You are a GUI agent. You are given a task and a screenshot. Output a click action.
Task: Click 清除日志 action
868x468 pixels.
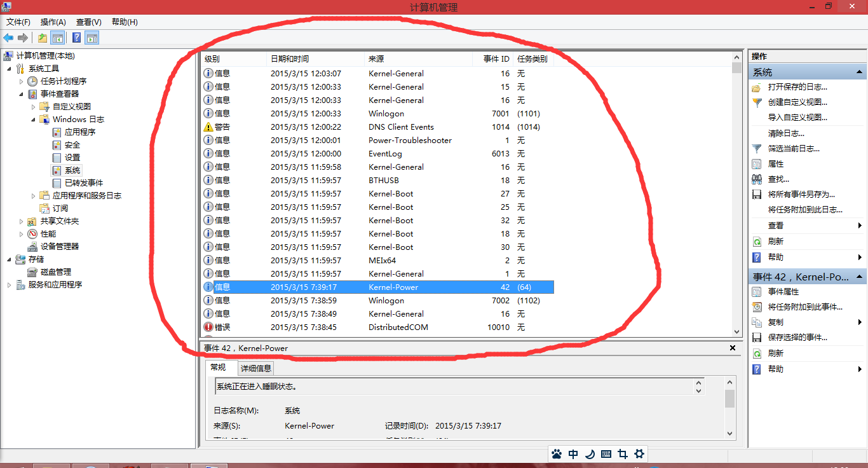pos(786,133)
